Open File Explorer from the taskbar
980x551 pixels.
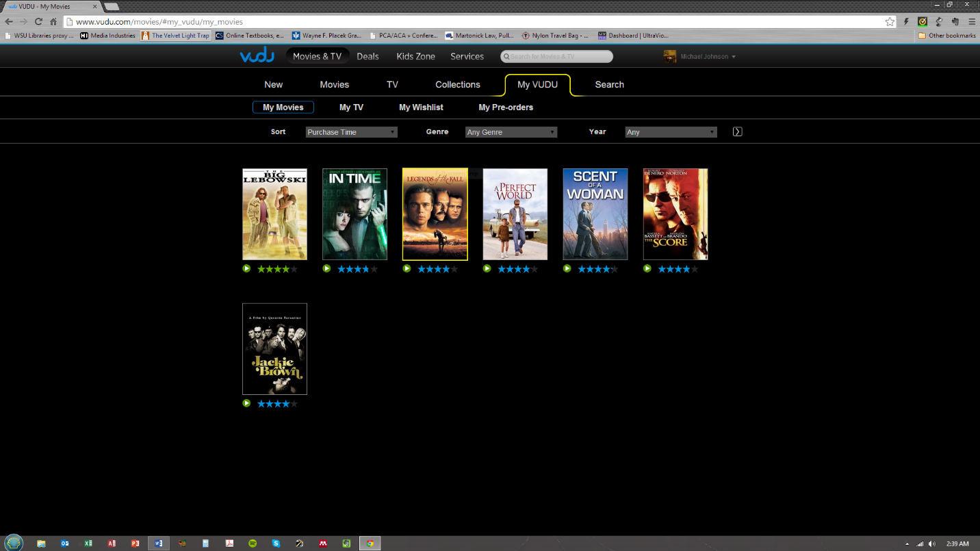41,543
